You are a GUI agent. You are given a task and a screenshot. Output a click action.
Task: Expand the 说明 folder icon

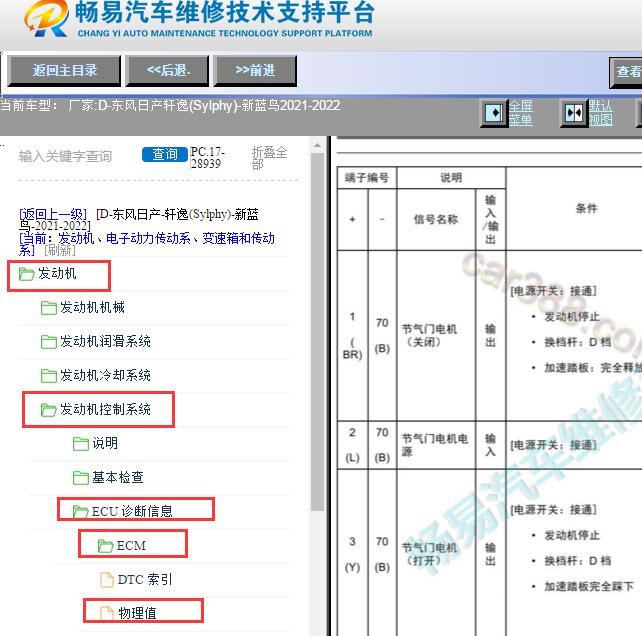click(x=81, y=444)
